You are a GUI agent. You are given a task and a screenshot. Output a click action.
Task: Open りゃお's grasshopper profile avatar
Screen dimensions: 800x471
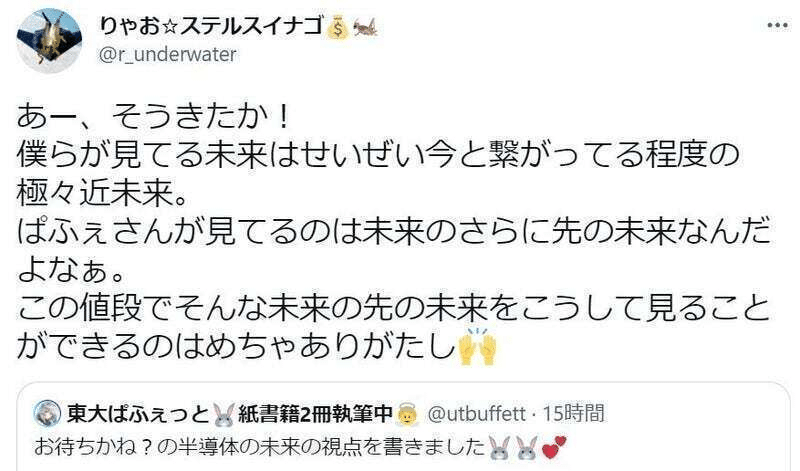(49, 41)
